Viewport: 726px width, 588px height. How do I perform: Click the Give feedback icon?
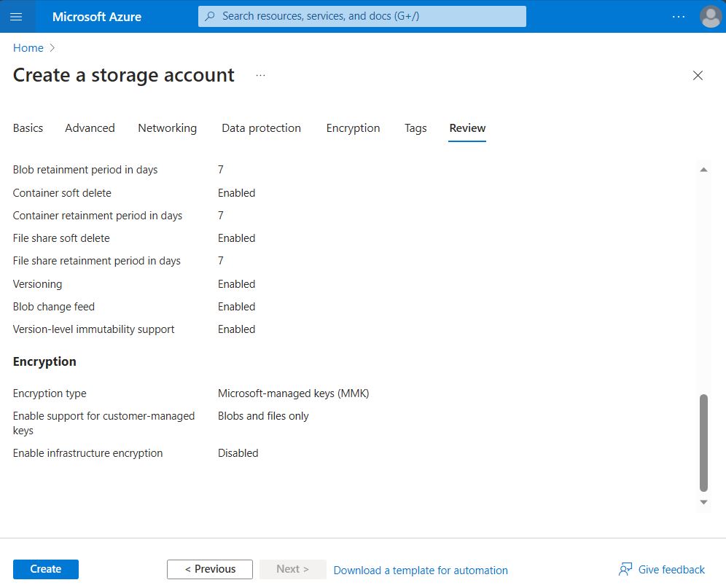[625, 569]
